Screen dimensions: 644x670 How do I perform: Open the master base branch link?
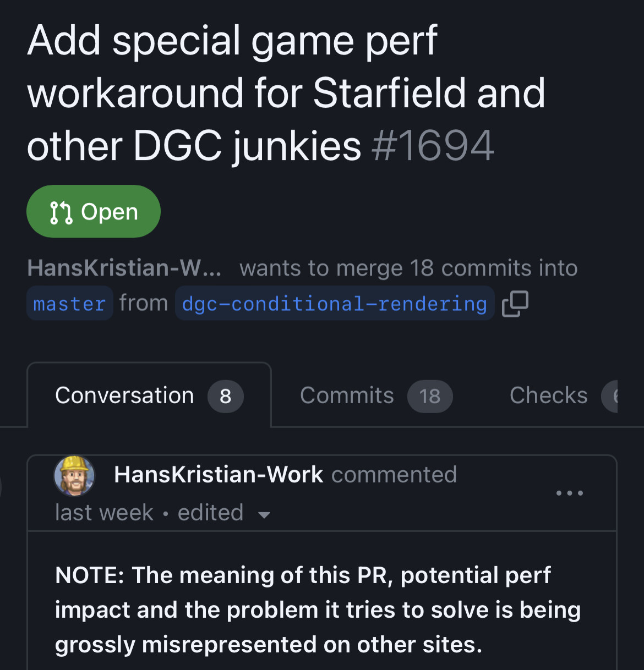[x=69, y=304]
